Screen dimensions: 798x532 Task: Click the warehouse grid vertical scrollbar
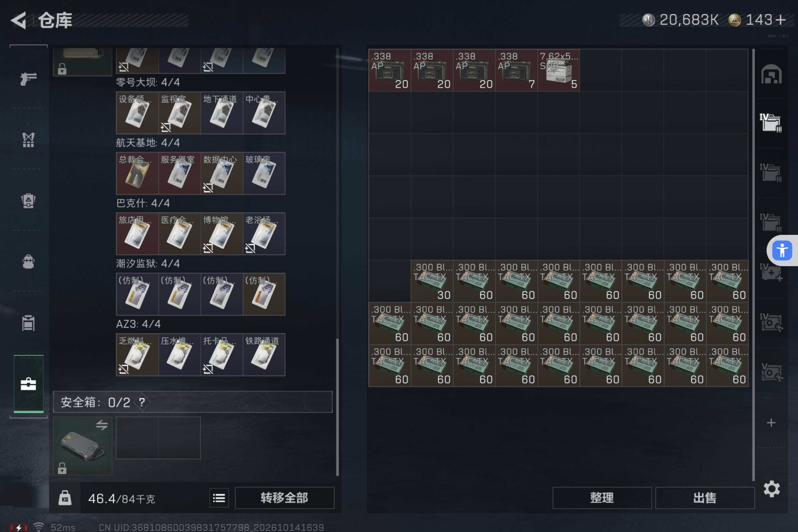pyautogui.click(x=753, y=265)
